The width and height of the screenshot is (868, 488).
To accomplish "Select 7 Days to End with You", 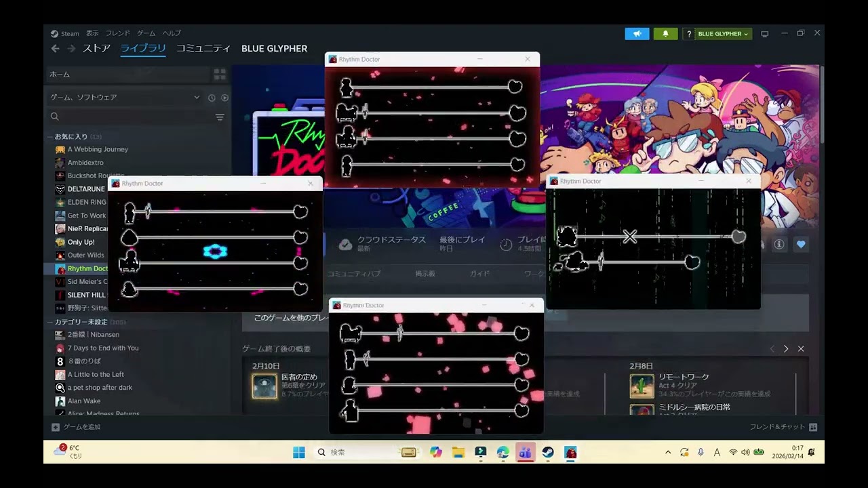I will 102,348.
